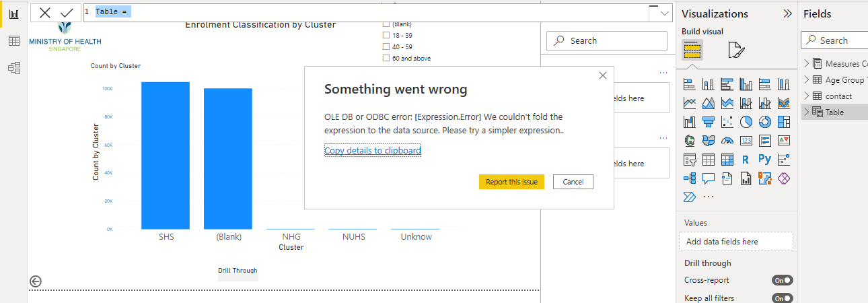Click the report page back arrow button
868x303 pixels.
[x=36, y=281]
